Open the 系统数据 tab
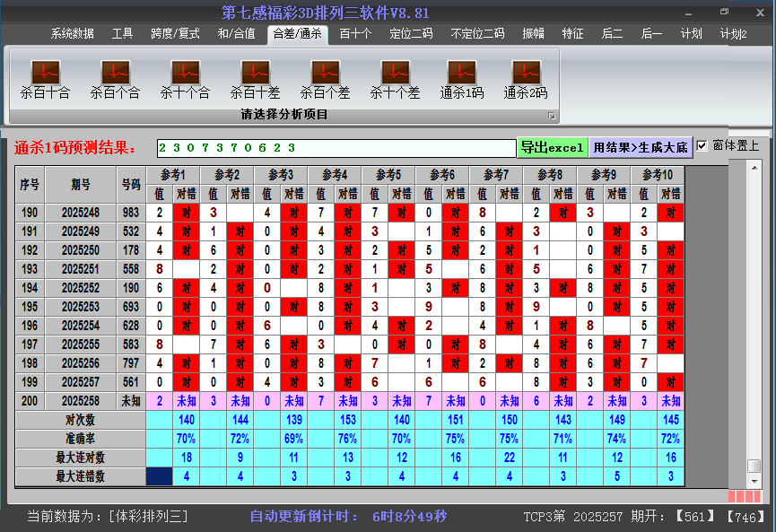776x532 pixels. (73, 34)
